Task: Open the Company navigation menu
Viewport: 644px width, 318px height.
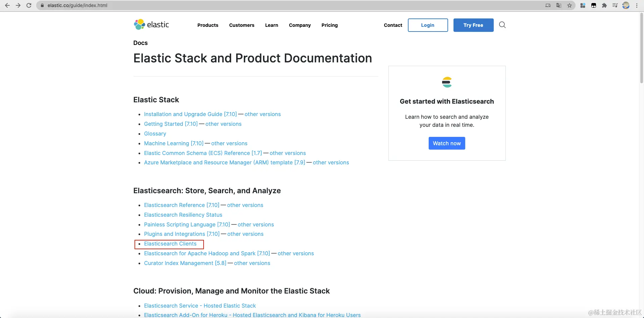Action: click(300, 25)
